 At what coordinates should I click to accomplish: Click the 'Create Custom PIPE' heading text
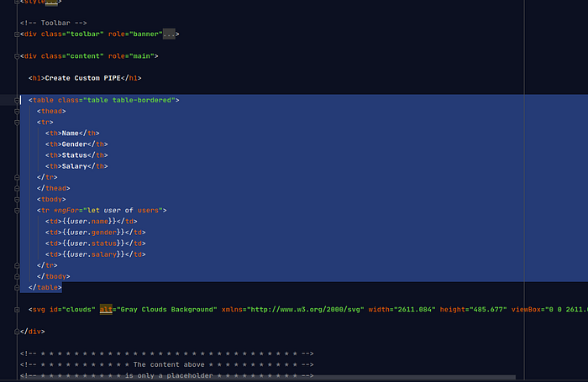82,78
